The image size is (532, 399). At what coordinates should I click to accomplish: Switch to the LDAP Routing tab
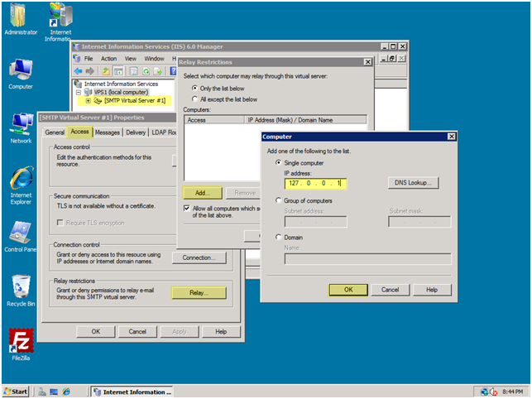click(163, 132)
